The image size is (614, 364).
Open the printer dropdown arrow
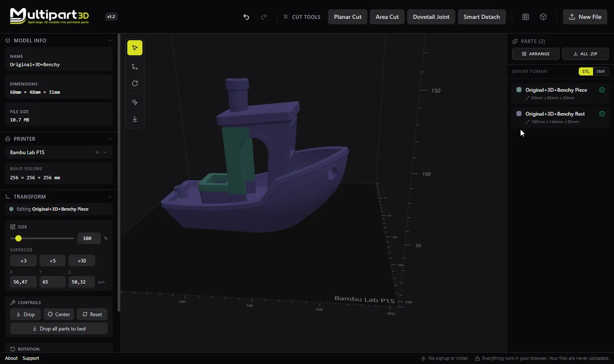(x=105, y=153)
